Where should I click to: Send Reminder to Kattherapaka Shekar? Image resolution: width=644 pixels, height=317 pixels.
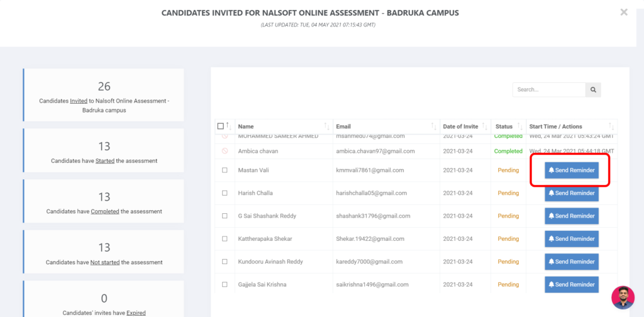click(572, 238)
